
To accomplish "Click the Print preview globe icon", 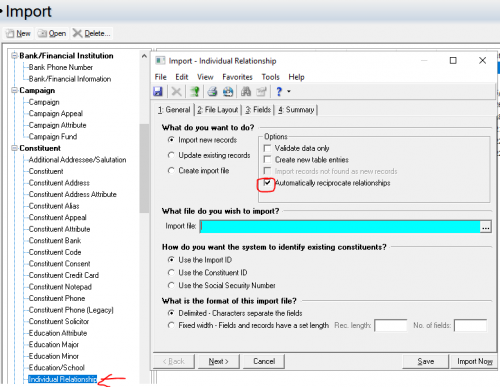I will tap(228, 91).
